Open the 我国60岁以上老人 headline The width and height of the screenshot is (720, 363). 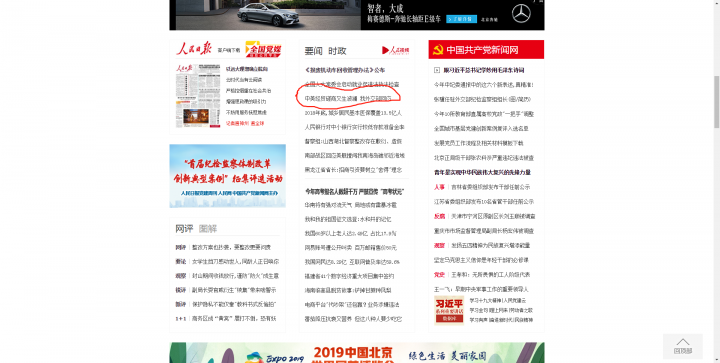(x=350, y=234)
